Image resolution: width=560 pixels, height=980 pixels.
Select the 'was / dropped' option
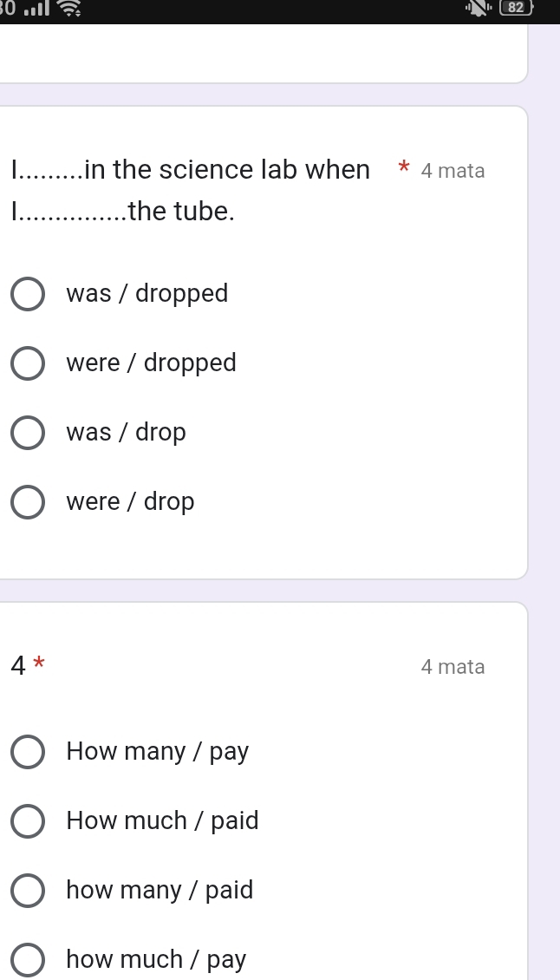28,294
